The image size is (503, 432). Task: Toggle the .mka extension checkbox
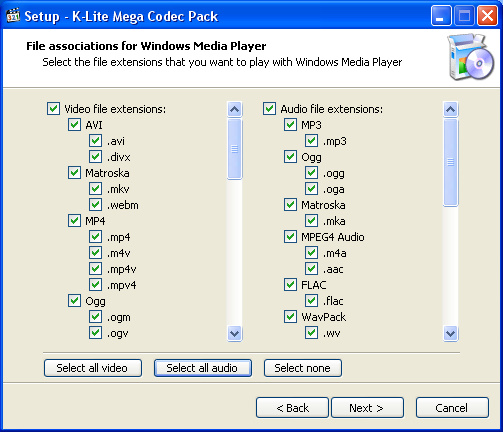(311, 221)
